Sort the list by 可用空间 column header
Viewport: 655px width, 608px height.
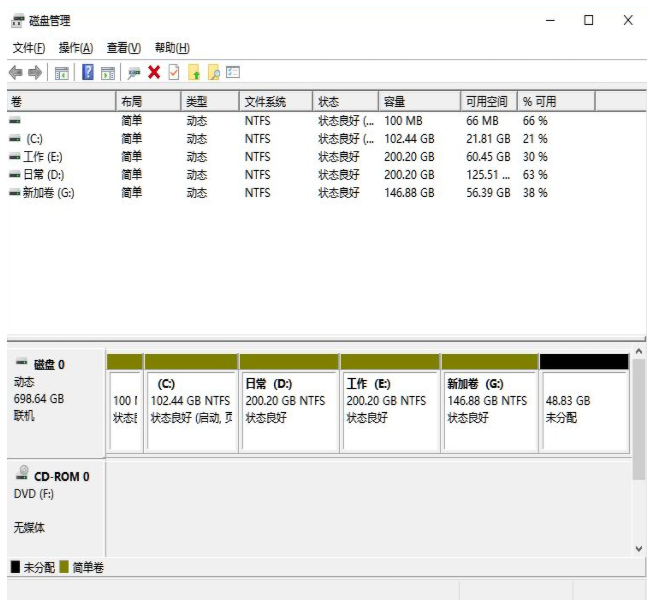coord(487,102)
